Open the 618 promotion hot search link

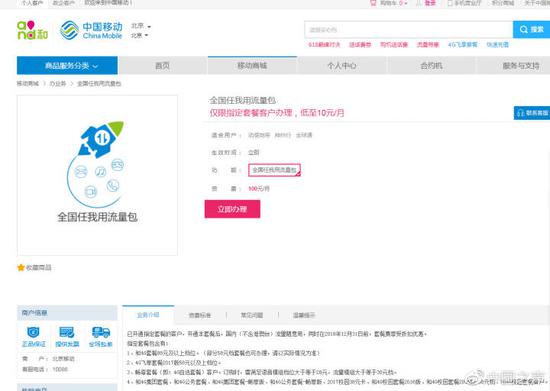pos(324,45)
